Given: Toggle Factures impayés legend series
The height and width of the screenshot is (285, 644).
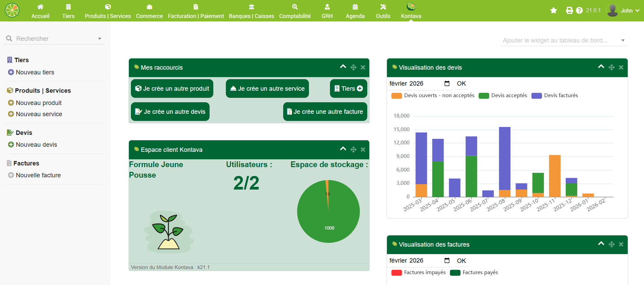Looking at the screenshot, I should coord(418,272).
